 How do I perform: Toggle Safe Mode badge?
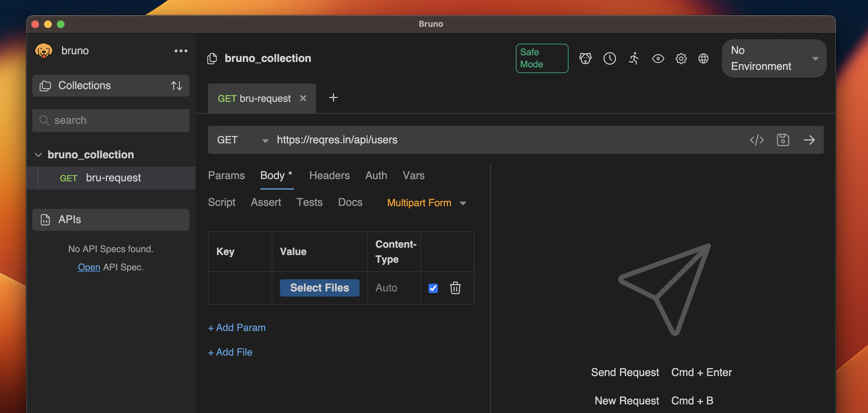541,58
